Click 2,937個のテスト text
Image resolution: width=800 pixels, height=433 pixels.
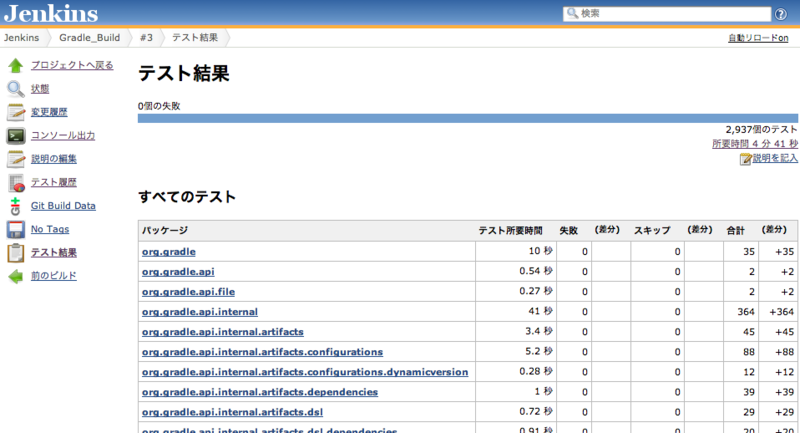(x=762, y=130)
